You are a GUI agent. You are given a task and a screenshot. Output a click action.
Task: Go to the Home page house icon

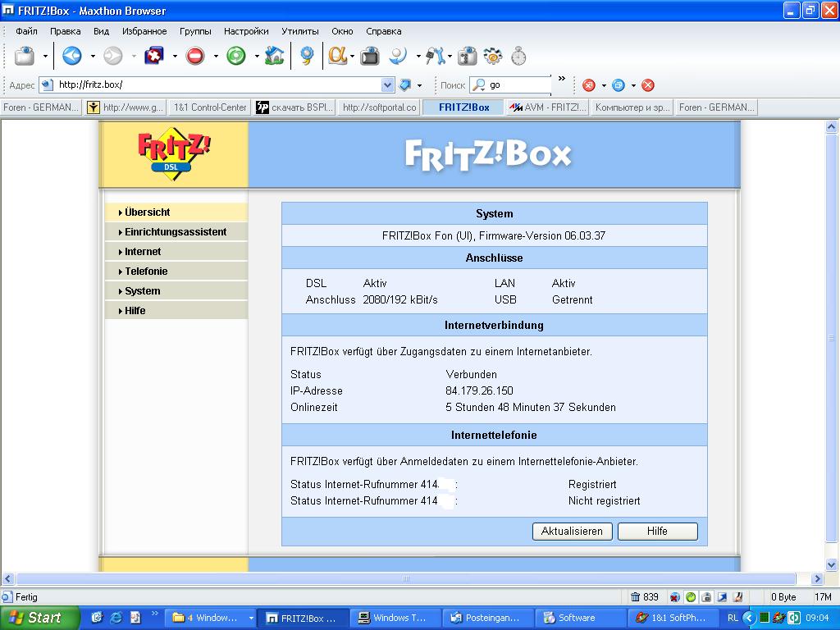tap(274, 56)
